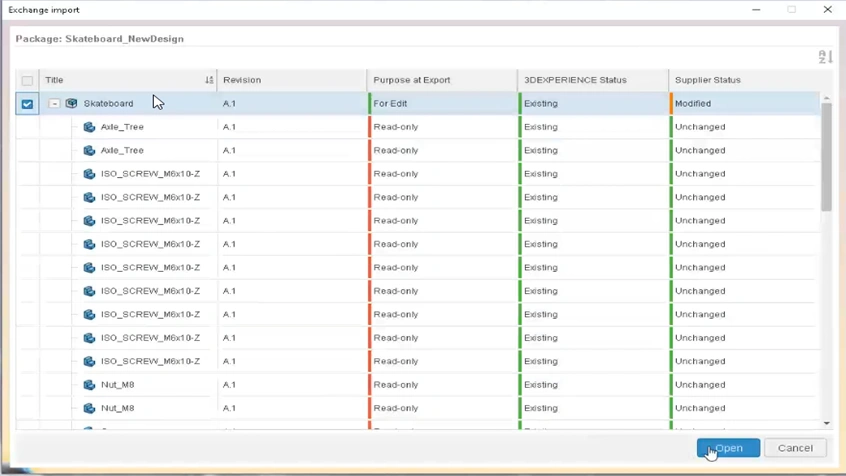The image size is (846, 476).
Task: Click the Skateboard assembly icon
Action: pos(71,103)
